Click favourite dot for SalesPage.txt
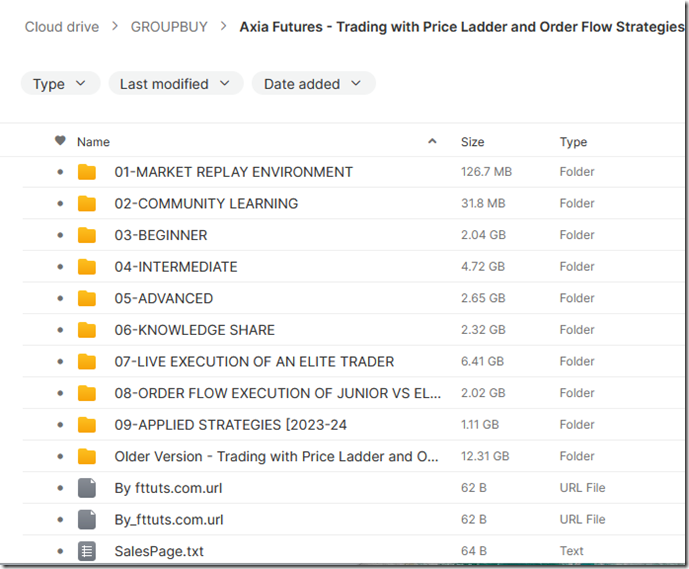This screenshot has width=689, height=569. point(60,551)
